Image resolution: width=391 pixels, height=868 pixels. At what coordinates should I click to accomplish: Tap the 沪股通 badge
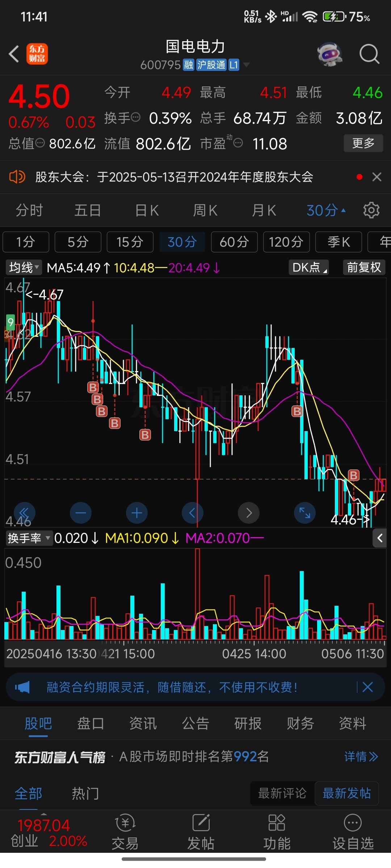(x=211, y=65)
